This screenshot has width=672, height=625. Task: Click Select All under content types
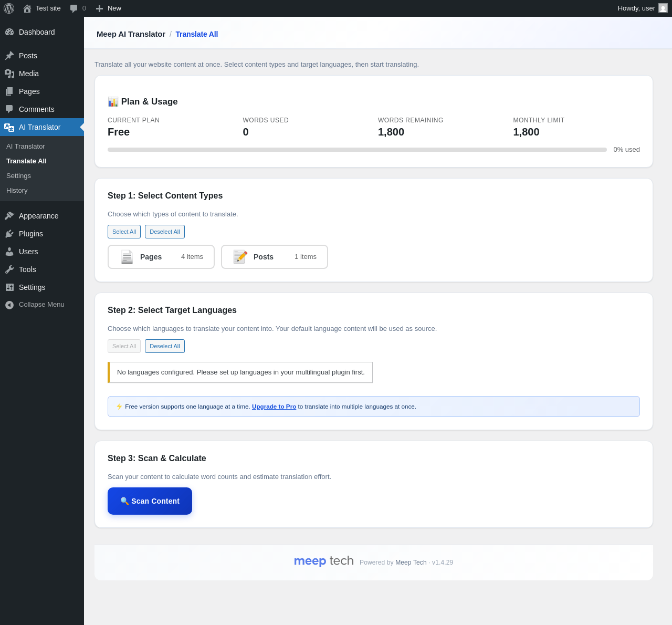124,232
